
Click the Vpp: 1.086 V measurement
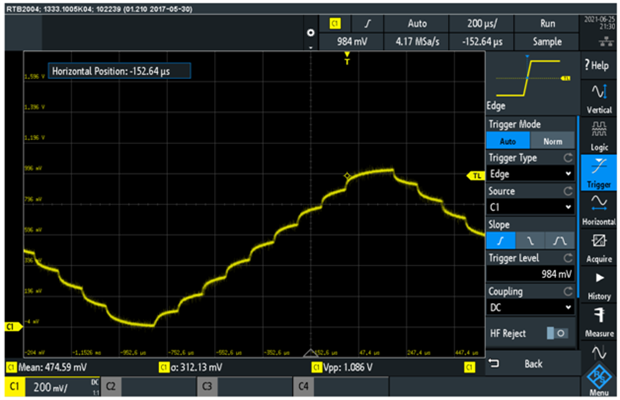(x=348, y=368)
